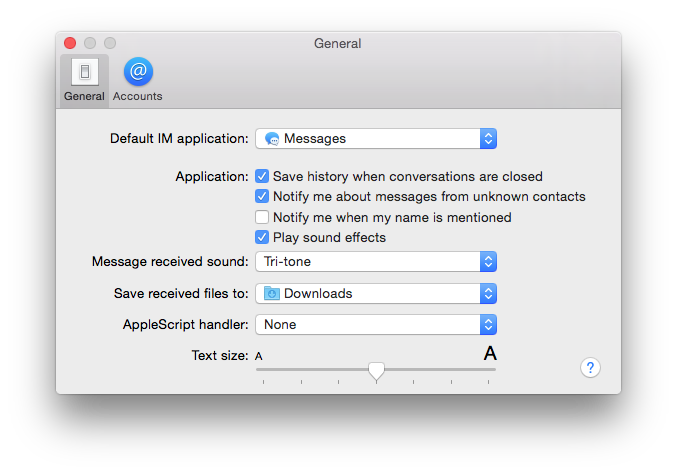Click the 'Message received sound:' label

tap(170, 262)
